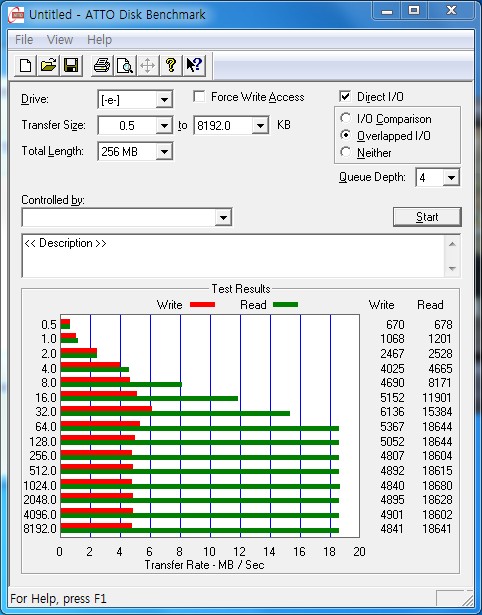
Task: Click the 8192.0 transfer size row label
Action: click(40, 529)
